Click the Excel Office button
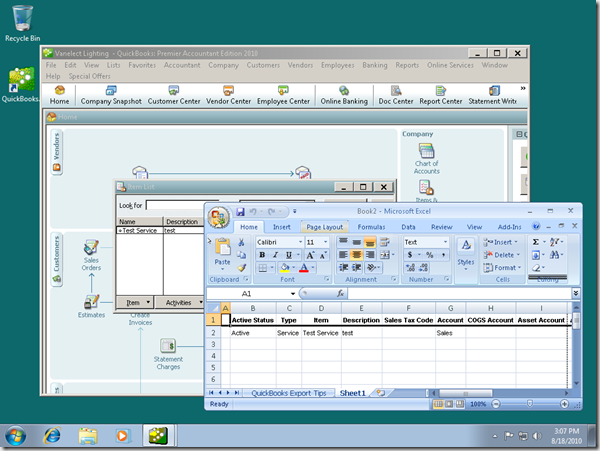 click(218, 217)
